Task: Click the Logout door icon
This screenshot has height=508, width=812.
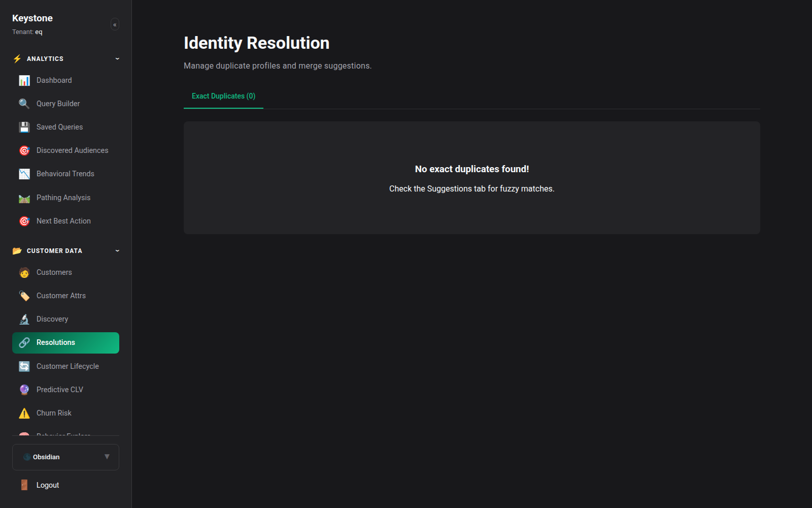Action: point(24,485)
